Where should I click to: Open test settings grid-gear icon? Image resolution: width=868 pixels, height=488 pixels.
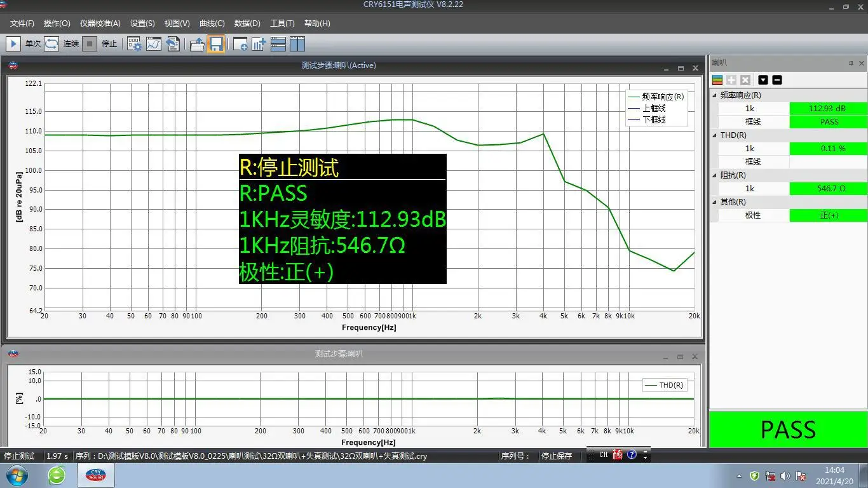pyautogui.click(x=135, y=44)
